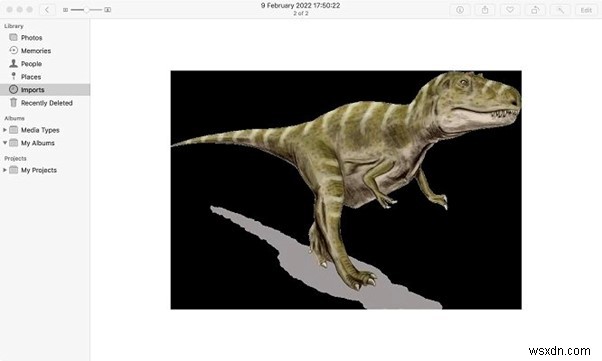Rotate the photo using the rotate icon
The height and width of the screenshot is (361, 602).
coord(535,10)
